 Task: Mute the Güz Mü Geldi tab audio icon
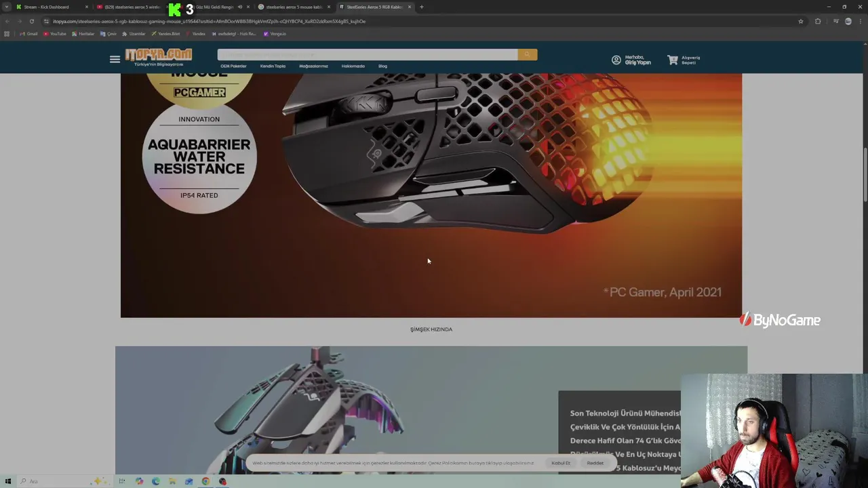(x=240, y=7)
